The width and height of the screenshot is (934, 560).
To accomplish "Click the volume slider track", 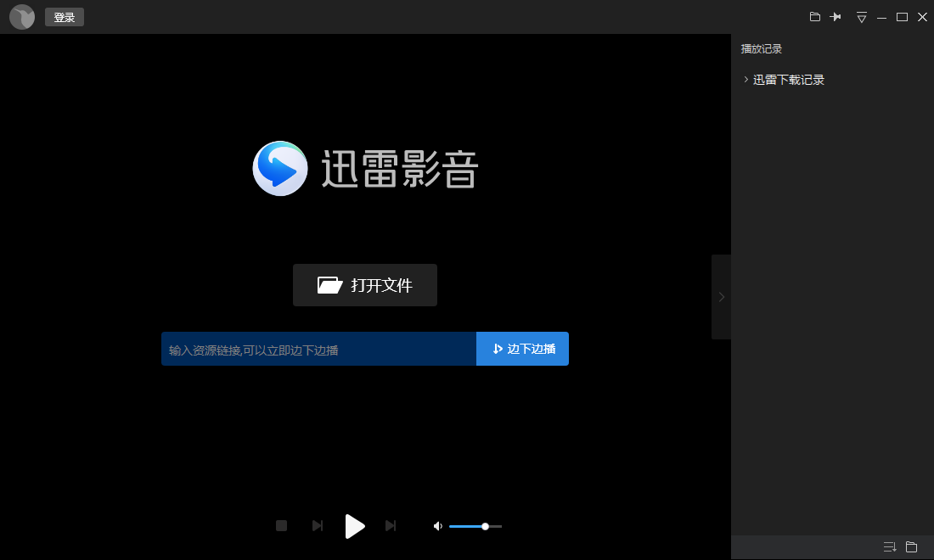I will pos(475,526).
